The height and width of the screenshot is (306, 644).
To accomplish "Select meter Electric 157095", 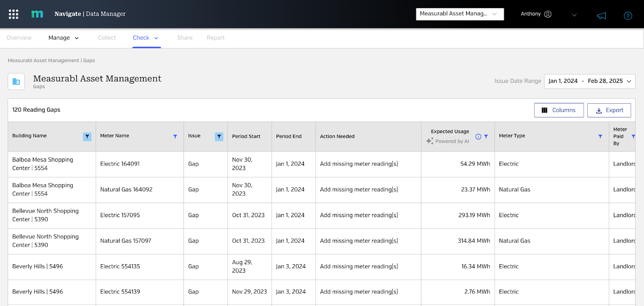I will pos(120,216).
